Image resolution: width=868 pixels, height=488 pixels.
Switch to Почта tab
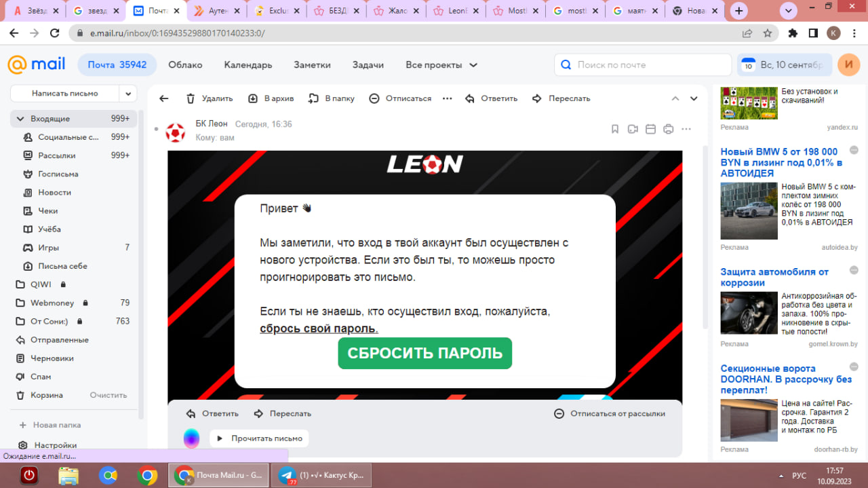[117, 65]
